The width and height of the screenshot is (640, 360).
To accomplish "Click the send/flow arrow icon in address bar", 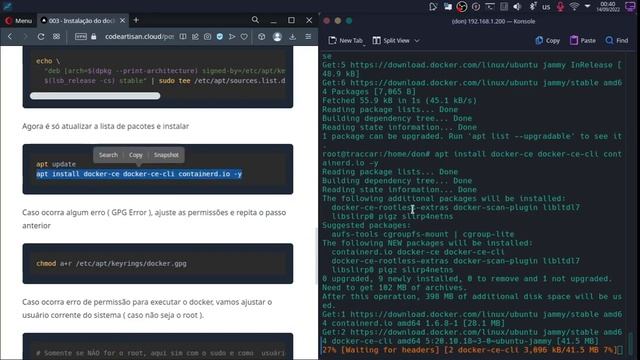I will [x=232, y=37].
